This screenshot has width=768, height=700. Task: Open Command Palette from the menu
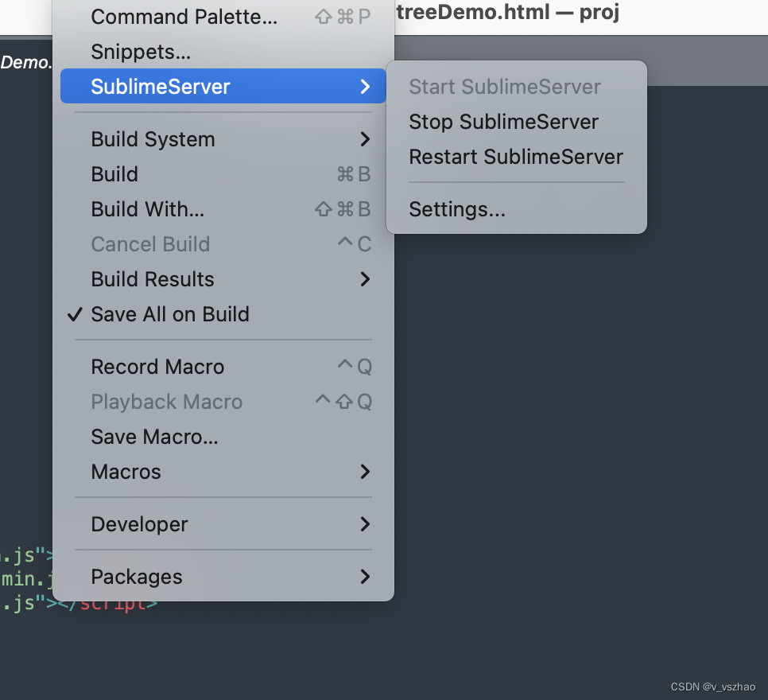pos(184,17)
